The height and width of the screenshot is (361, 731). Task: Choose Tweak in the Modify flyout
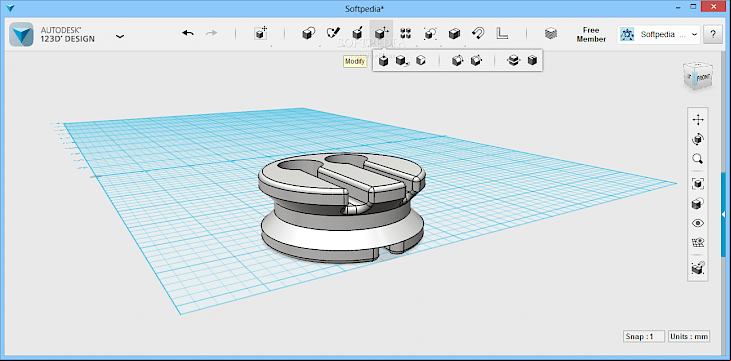tap(402, 61)
